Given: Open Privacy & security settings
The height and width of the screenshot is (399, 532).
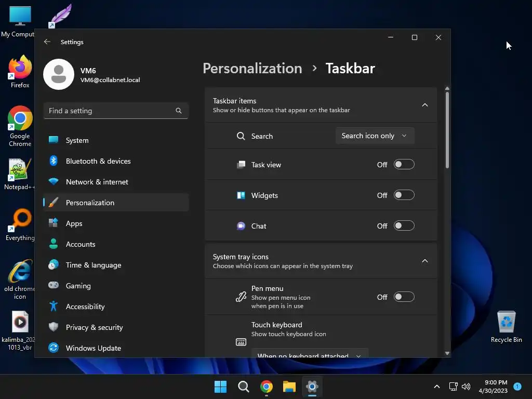Looking at the screenshot, I should [116, 327].
